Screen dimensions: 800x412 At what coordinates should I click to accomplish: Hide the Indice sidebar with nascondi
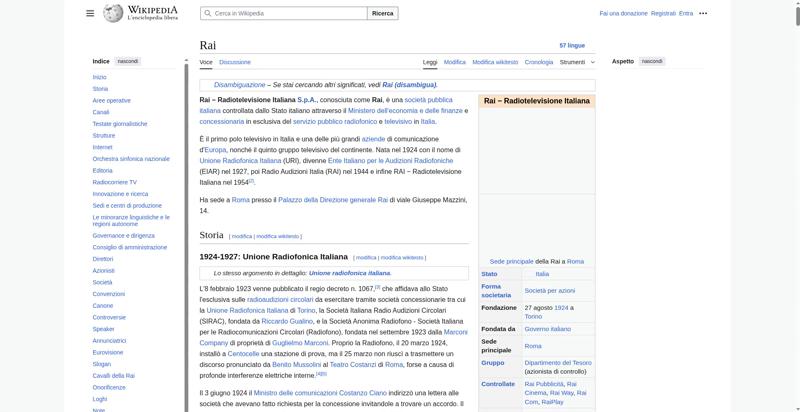[x=128, y=61]
